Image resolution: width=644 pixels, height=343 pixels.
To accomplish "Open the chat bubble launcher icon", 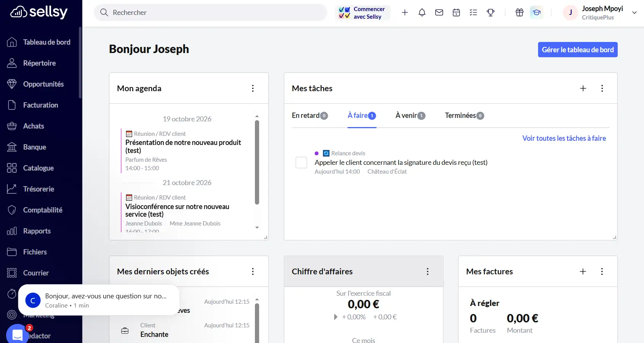I will pos(17,334).
